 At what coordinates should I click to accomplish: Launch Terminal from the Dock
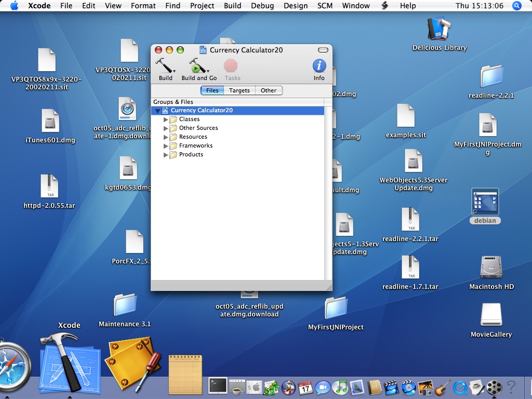tap(218, 385)
